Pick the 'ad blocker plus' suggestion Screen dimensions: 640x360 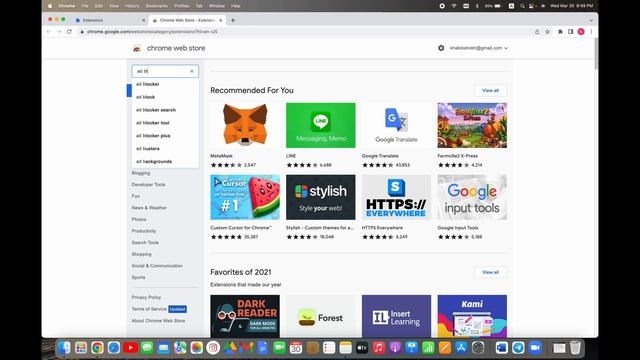pyautogui.click(x=165, y=136)
